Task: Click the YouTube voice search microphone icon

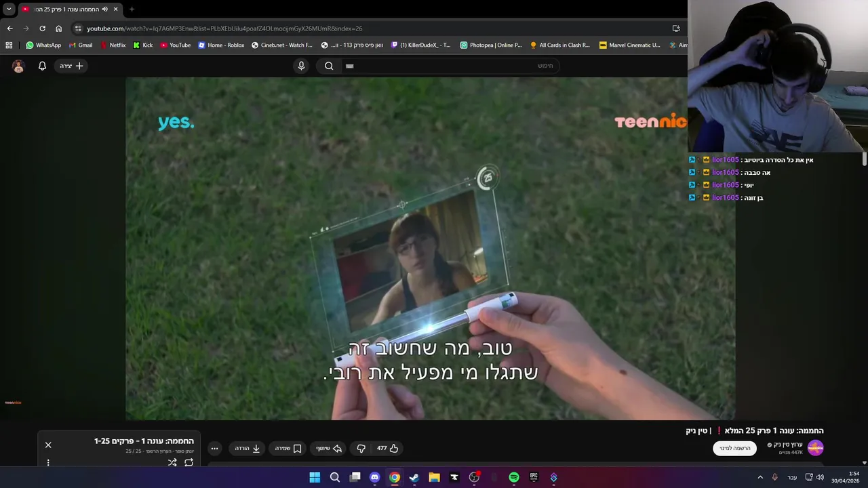Action: (302, 66)
